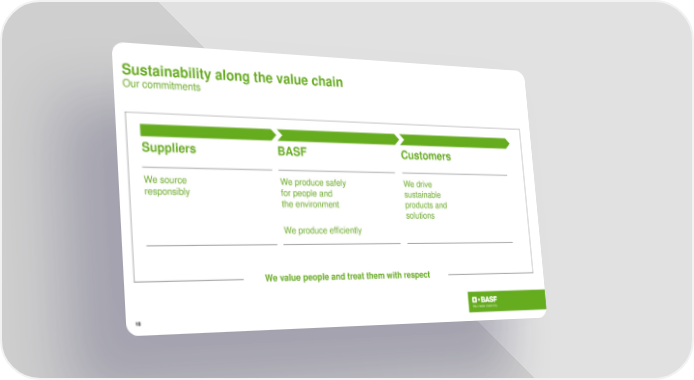Select the green arrow above Suppliers
The width and height of the screenshot is (694, 380).
coord(208,132)
